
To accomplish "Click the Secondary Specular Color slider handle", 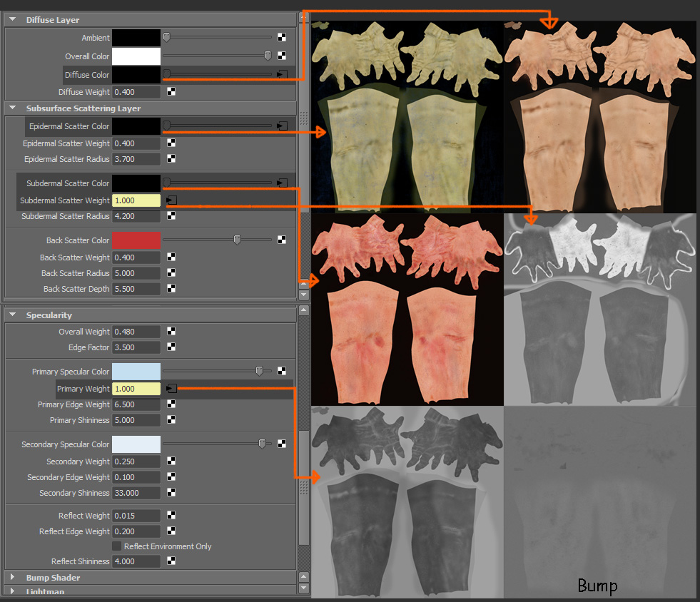I will [x=263, y=444].
